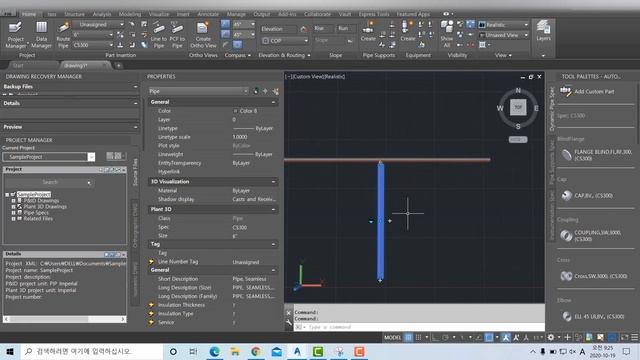Open the Pipe object type dropdown in Properties
The height and width of the screenshot is (360, 640).
[x=198, y=91]
